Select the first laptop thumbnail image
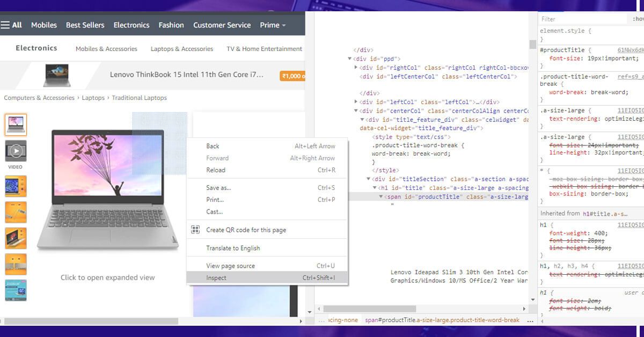 [16, 124]
